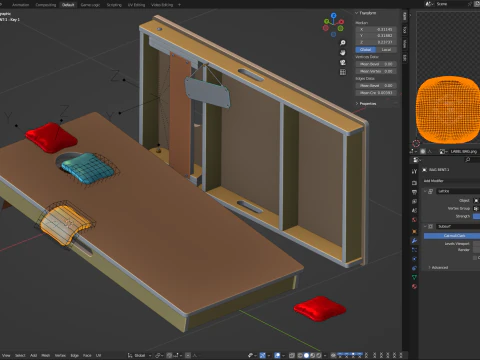
Task: Open the Tool properties tab
Action: pos(414,171)
